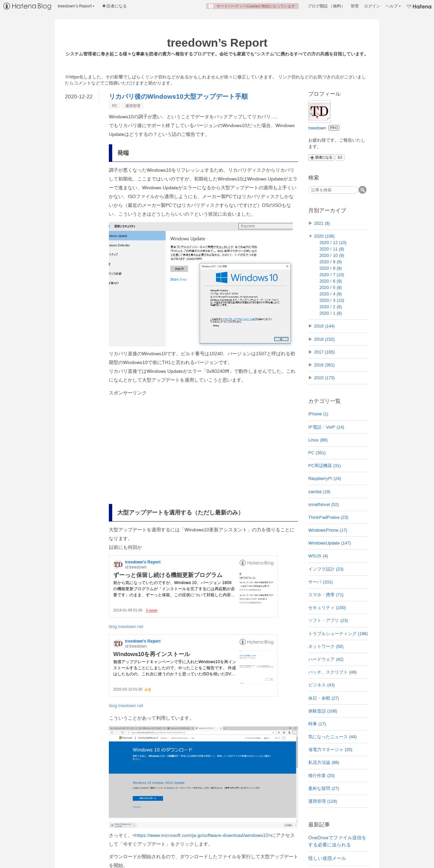Image resolution: width=434 pixels, height=868 pixels.
Task: Focus the 記事を検索 search field
Action: [x=333, y=190]
